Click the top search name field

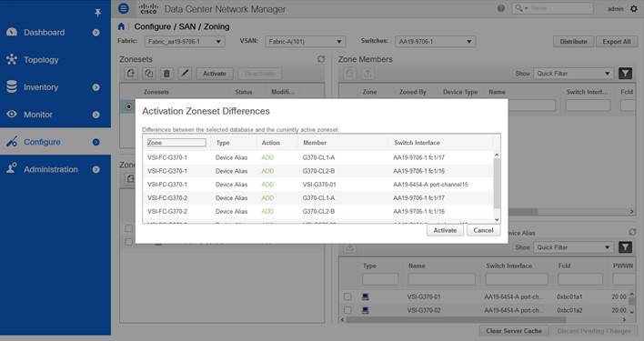tap(552, 8)
